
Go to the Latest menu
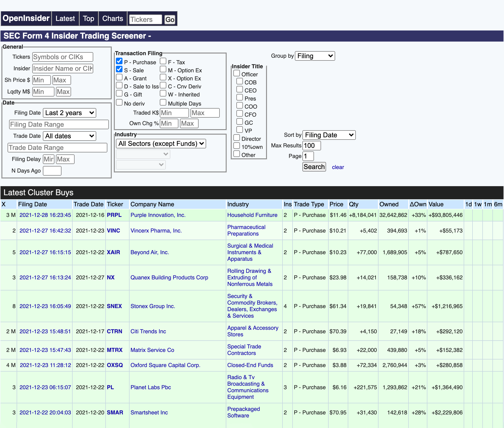65,18
